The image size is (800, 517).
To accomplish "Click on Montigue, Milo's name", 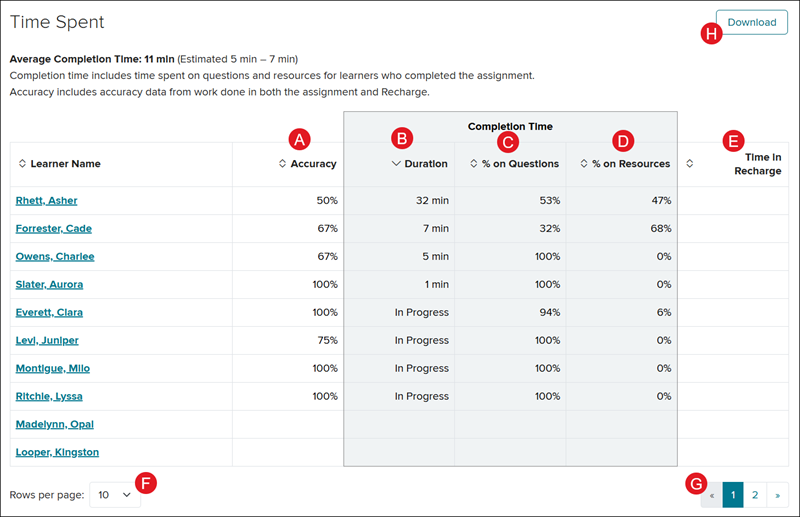I will point(52,369).
